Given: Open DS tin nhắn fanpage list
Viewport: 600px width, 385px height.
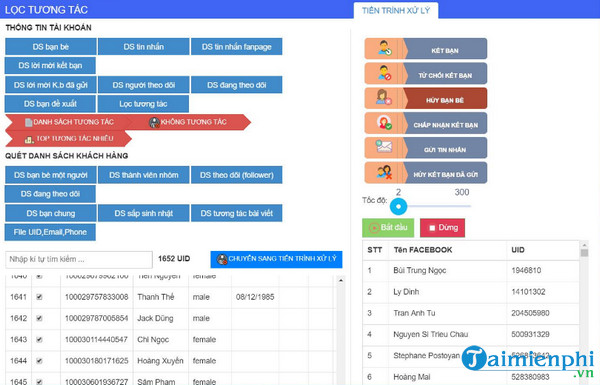Looking at the screenshot, I should coord(236,47).
